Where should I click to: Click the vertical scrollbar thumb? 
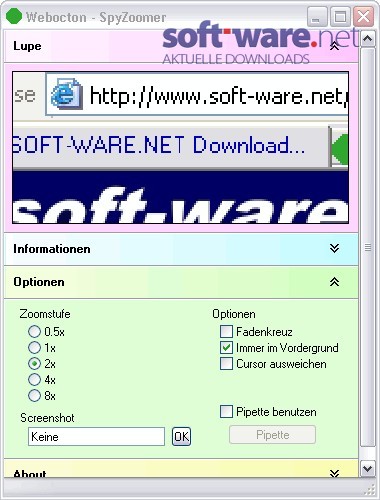click(x=368, y=247)
